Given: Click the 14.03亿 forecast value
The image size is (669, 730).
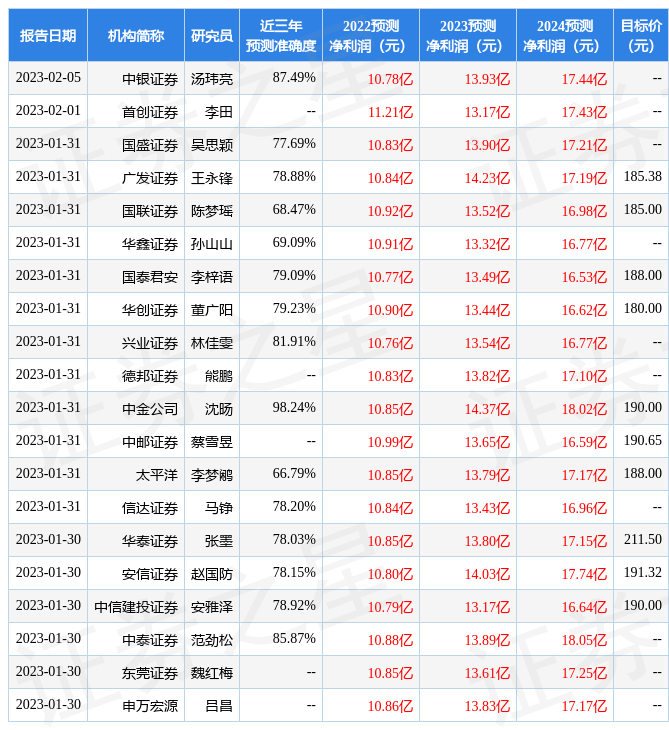Looking at the screenshot, I should pyautogui.click(x=487, y=575).
